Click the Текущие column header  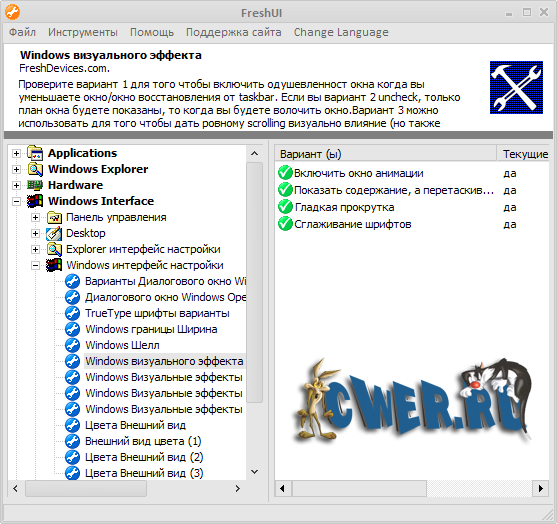point(523,154)
